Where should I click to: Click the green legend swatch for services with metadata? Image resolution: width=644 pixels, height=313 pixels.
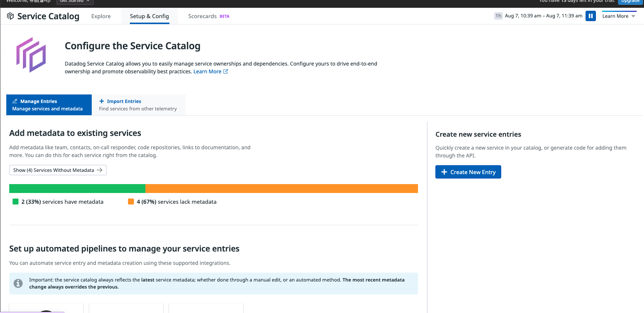tap(16, 202)
